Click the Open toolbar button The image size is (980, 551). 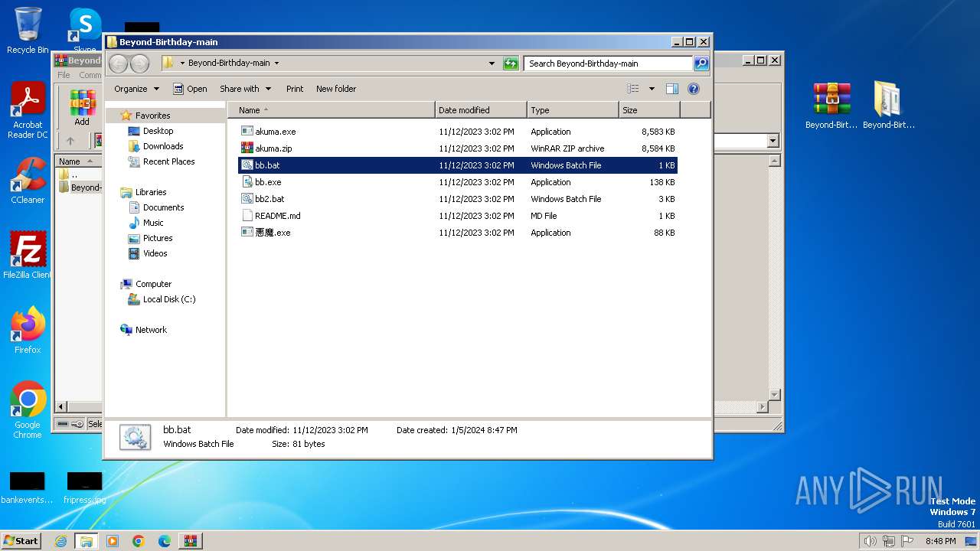click(x=190, y=89)
